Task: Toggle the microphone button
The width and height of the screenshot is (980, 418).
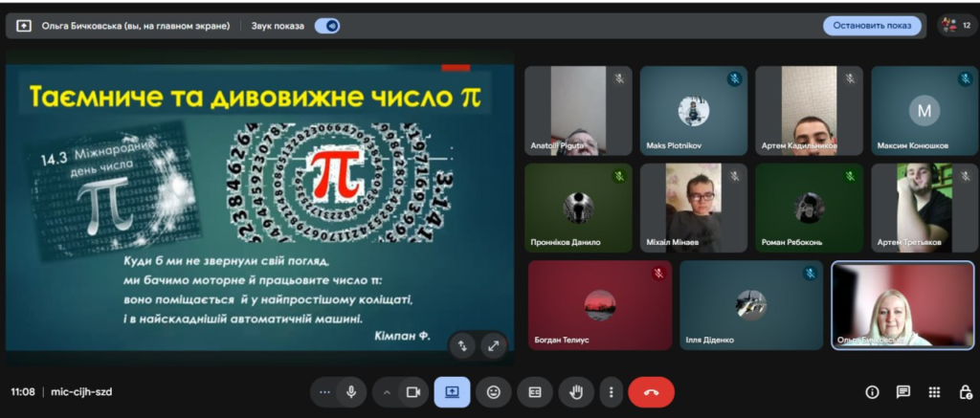Action: (x=352, y=392)
